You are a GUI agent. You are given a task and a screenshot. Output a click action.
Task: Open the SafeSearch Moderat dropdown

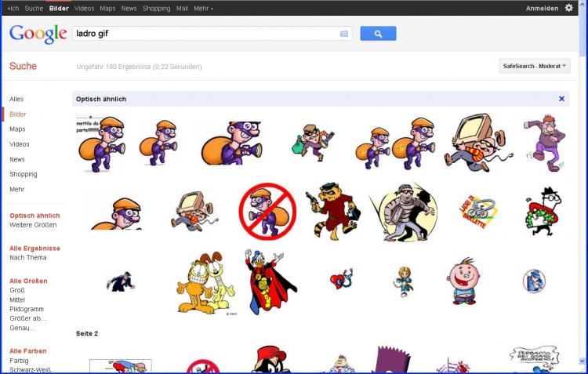pyautogui.click(x=534, y=66)
